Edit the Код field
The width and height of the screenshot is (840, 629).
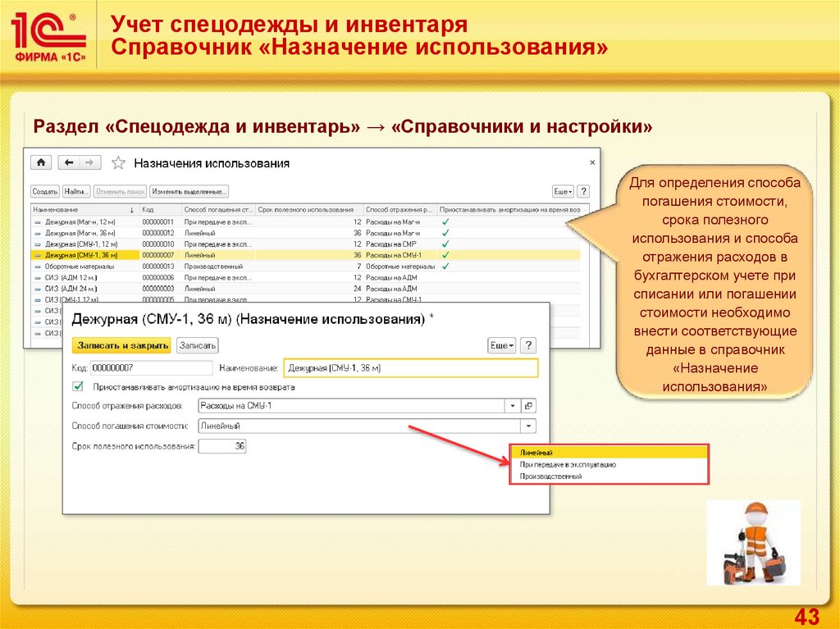point(152,368)
